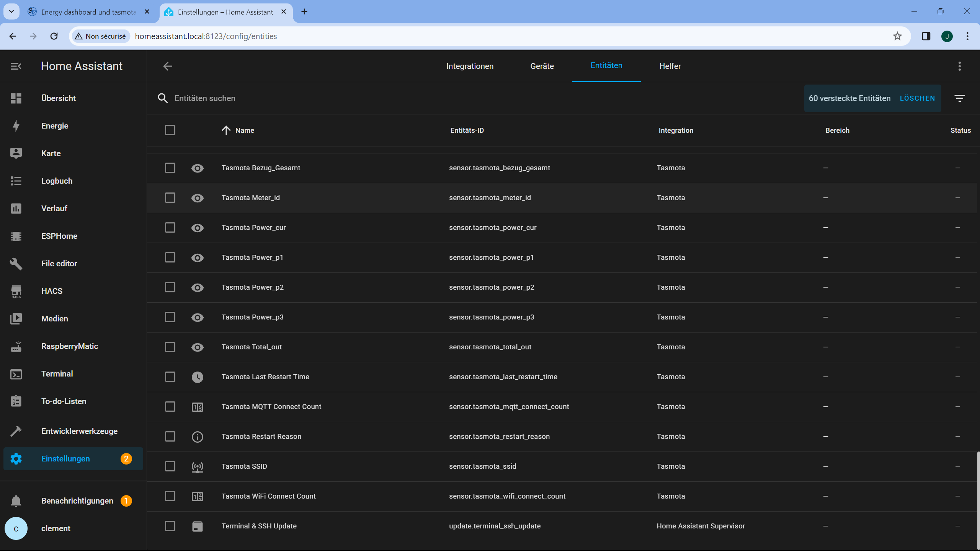This screenshot has width=980, height=551.
Task: Click the eye icon of Tasmota Bezug_Gesamt
Action: pyautogui.click(x=198, y=168)
